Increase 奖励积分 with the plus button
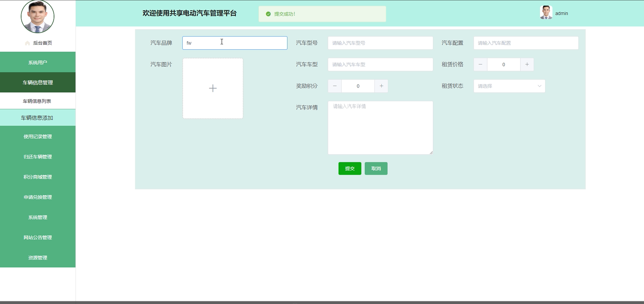 click(381, 86)
